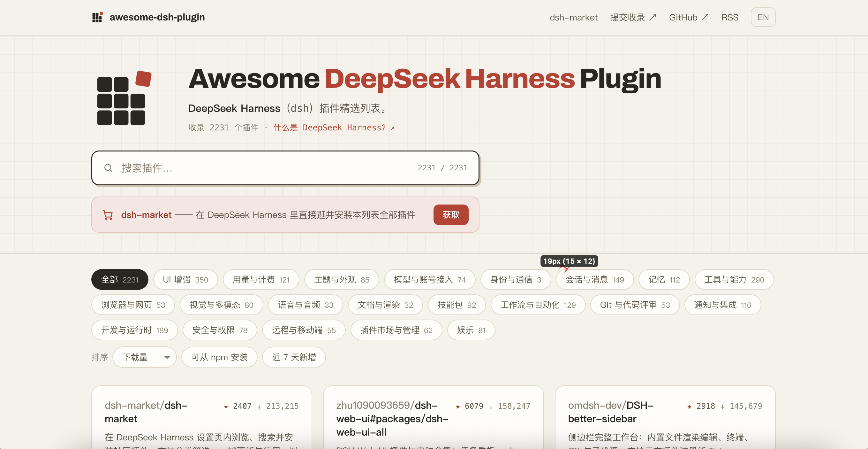Filter by UI 增强 category
The height and width of the screenshot is (449, 868).
pos(185,280)
